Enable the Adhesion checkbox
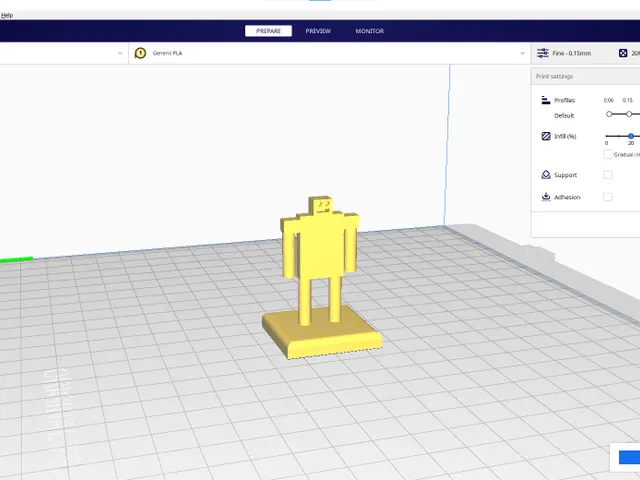The image size is (640, 480). pyautogui.click(x=608, y=197)
